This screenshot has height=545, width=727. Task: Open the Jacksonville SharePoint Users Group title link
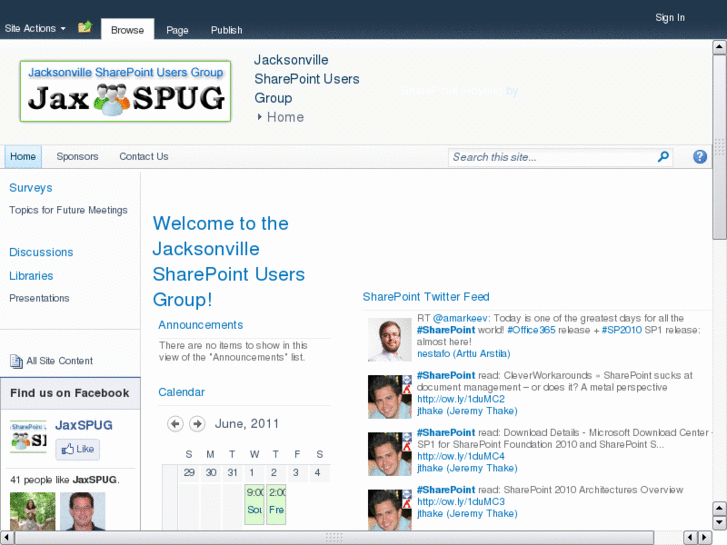point(306,79)
